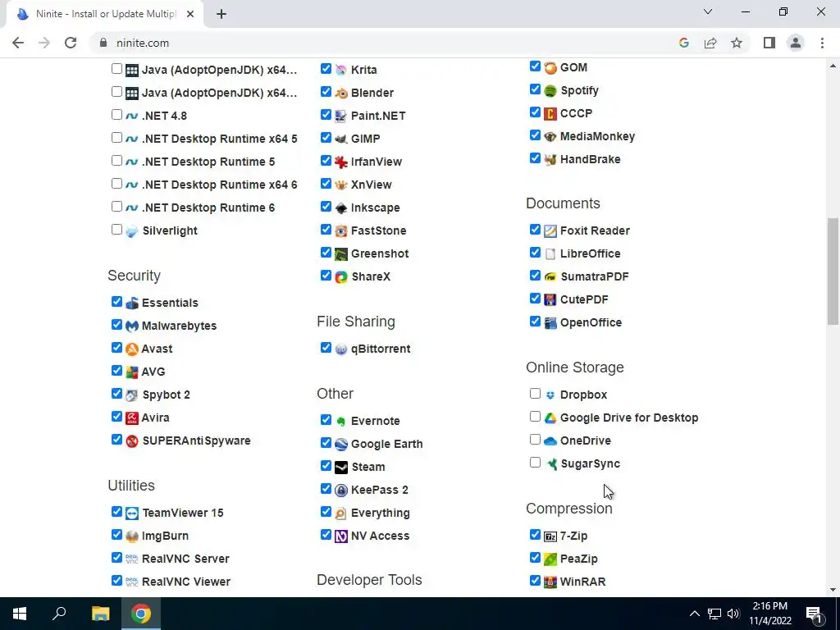
Task: Click the 'CutePDF' label
Action: pyautogui.click(x=584, y=299)
